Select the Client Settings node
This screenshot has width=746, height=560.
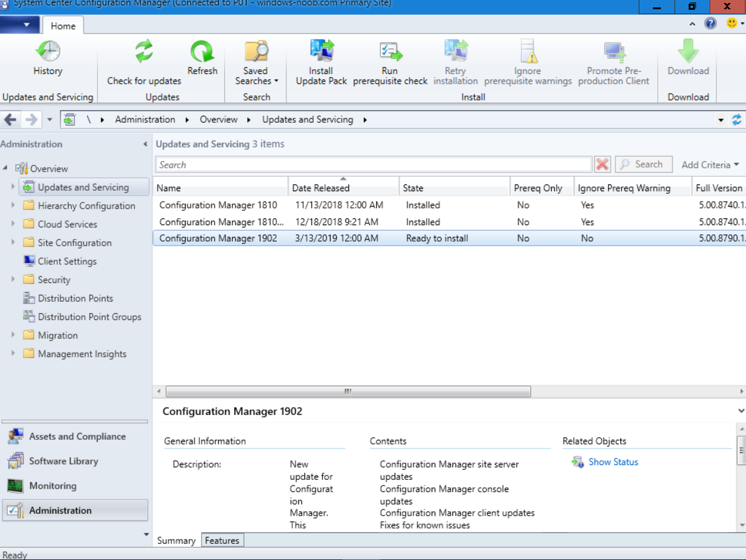pyautogui.click(x=67, y=261)
